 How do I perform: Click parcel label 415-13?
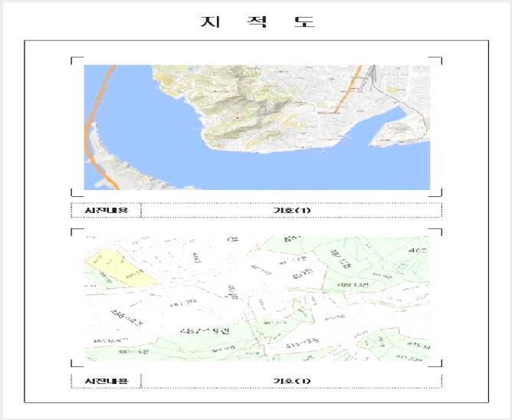pos(302,343)
